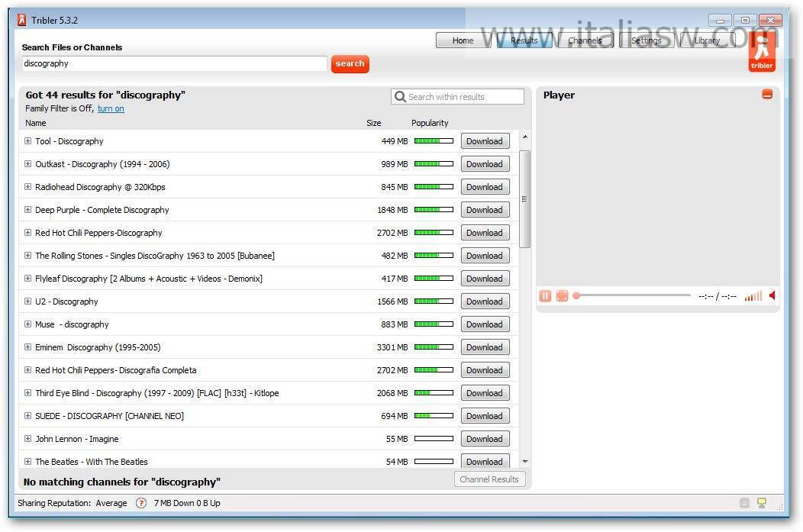Screen dimensions: 803x532
Task: Click the network status icon in the status bar
Action: pyautogui.click(x=762, y=503)
